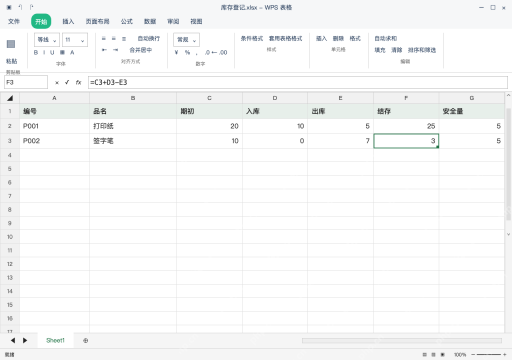
Task: Apply Bold formatting with the B icon
Action: 36,52
